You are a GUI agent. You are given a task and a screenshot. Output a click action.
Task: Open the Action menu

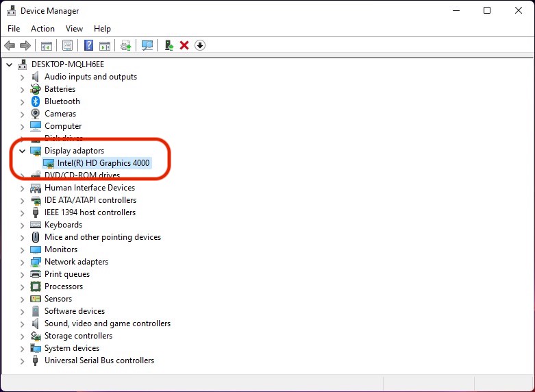pyautogui.click(x=42, y=29)
